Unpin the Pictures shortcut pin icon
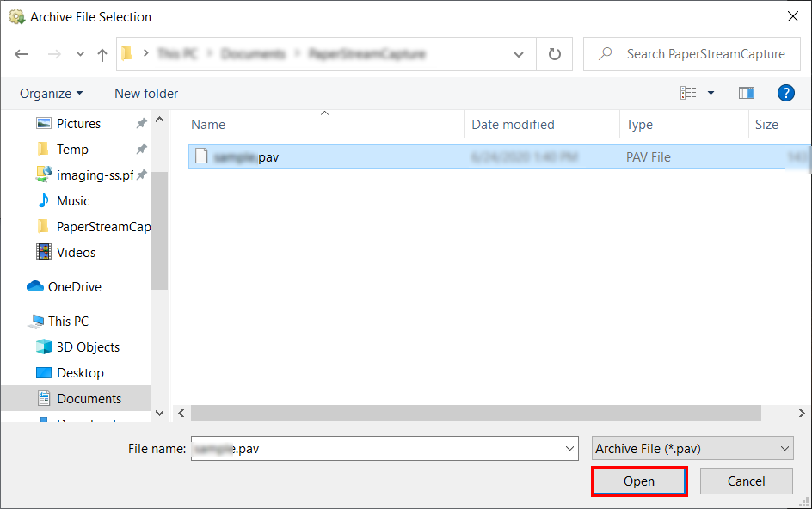 140,123
